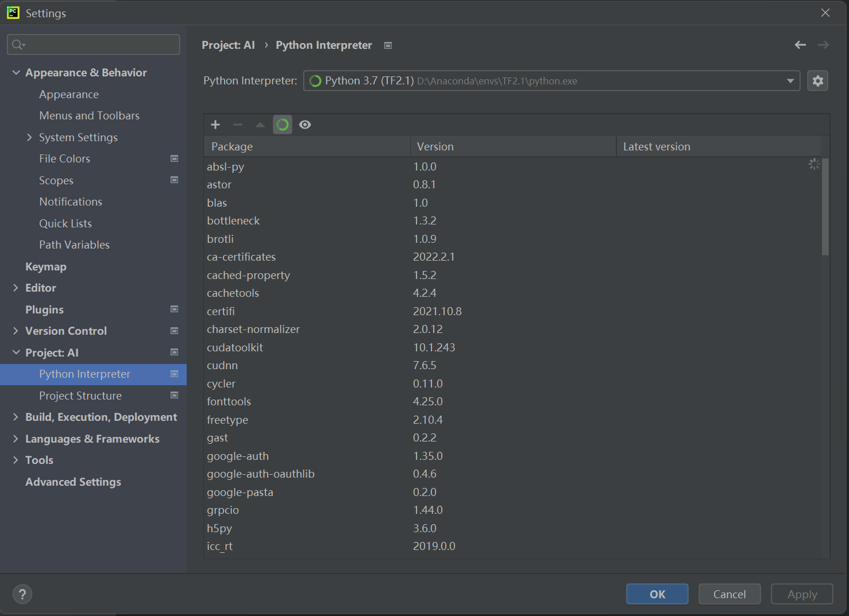Viewport: 849px width, 616px height.
Task: Click the Uninstall package minus icon
Action: [238, 125]
